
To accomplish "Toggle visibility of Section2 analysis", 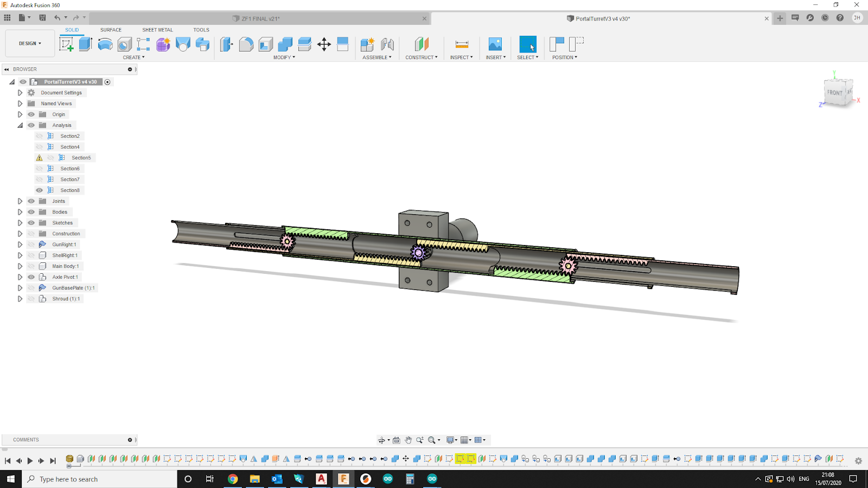I will tap(39, 136).
